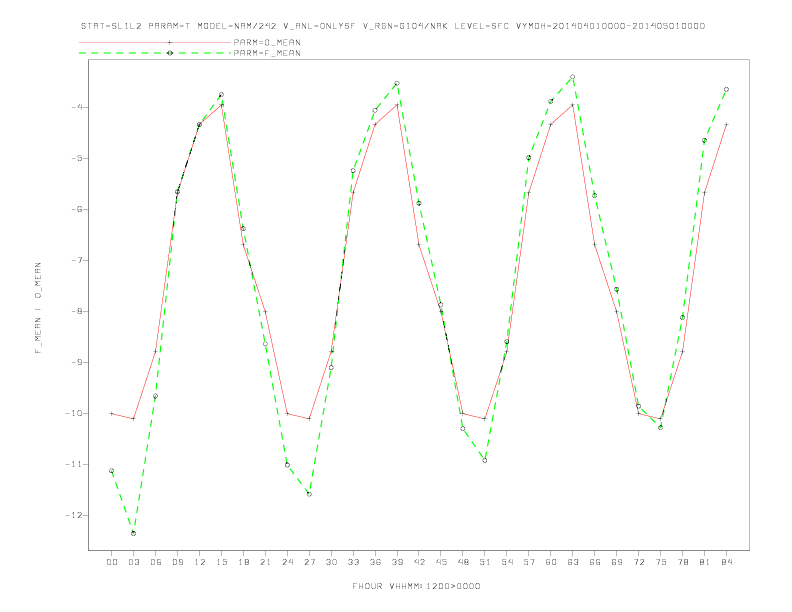This screenshot has height=612, width=792.
Task: Click the green F_MEAN circle at hour 84
Action: (x=726, y=89)
